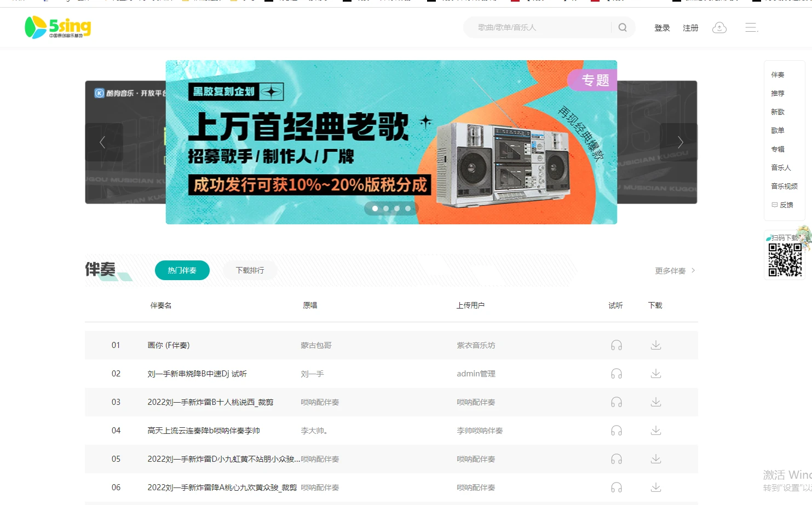
Task: Open song 画你 (F伴奏)
Action: (x=169, y=345)
